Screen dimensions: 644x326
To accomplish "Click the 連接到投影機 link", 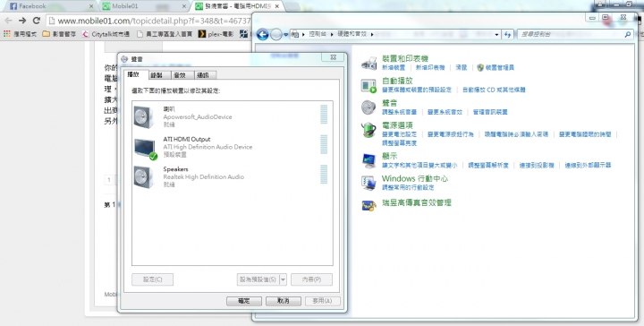I will click(537, 166).
